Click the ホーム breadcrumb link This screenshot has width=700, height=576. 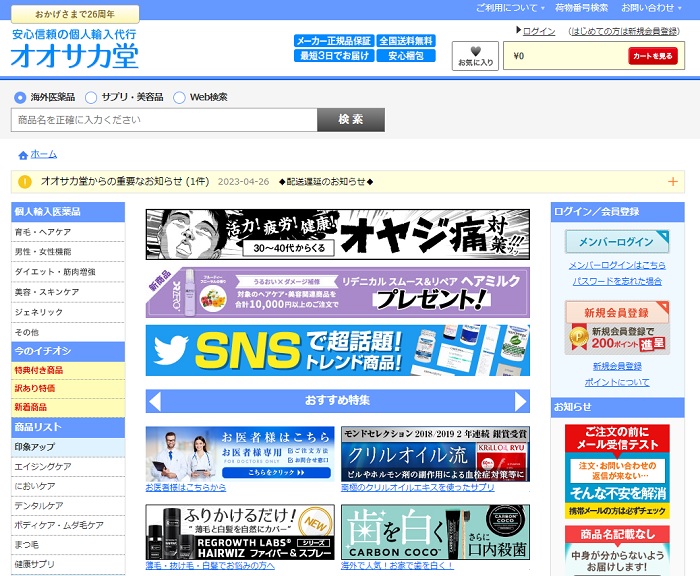[x=44, y=154]
